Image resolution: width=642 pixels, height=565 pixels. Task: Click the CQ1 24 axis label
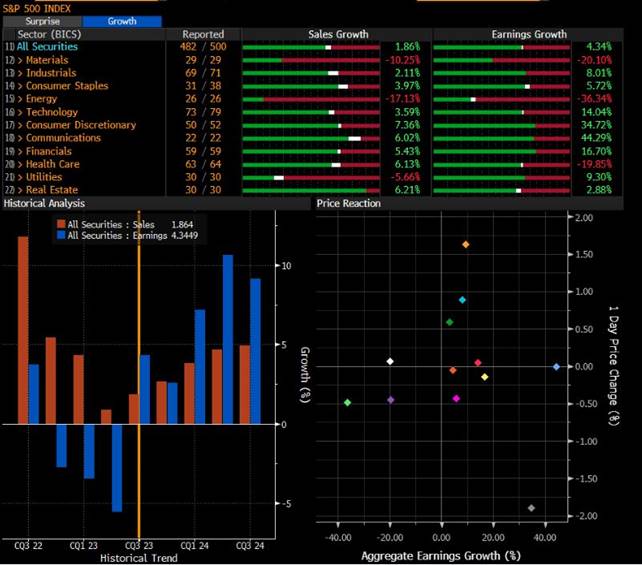tap(194, 546)
